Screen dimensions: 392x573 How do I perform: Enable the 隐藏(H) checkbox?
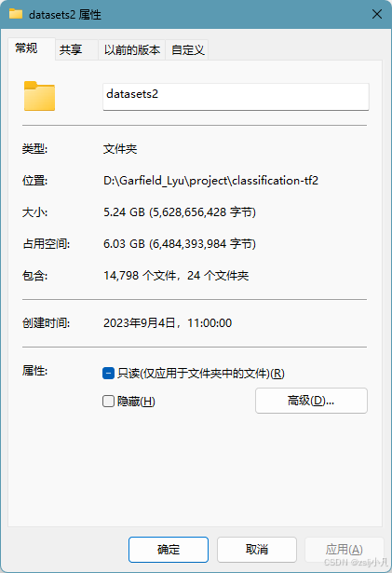(109, 402)
